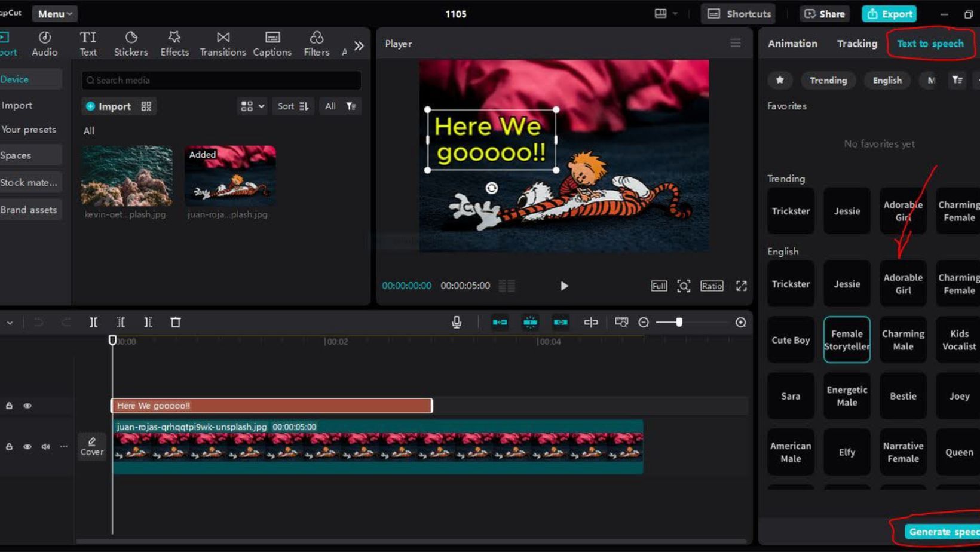
Task: Open Brand assets in sidebar
Action: 30,210
